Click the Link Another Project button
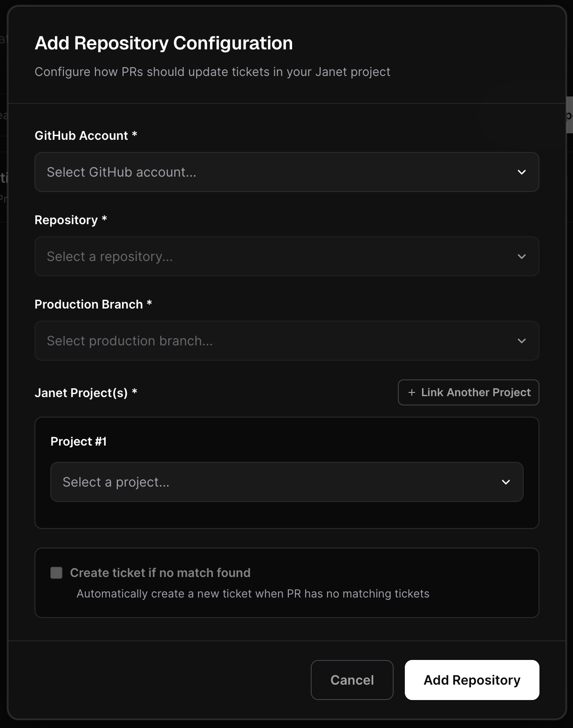Image resolution: width=573 pixels, height=728 pixels. [x=468, y=392]
